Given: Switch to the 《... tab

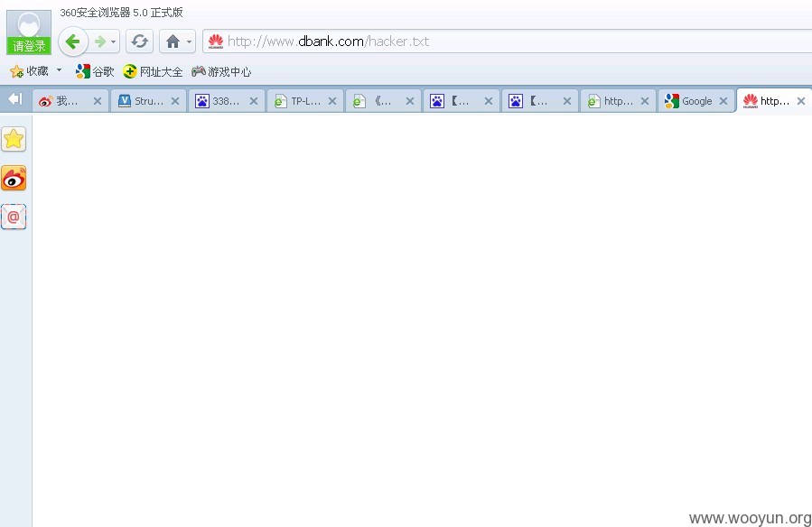Looking at the screenshot, I should click(x=383, y=101).
